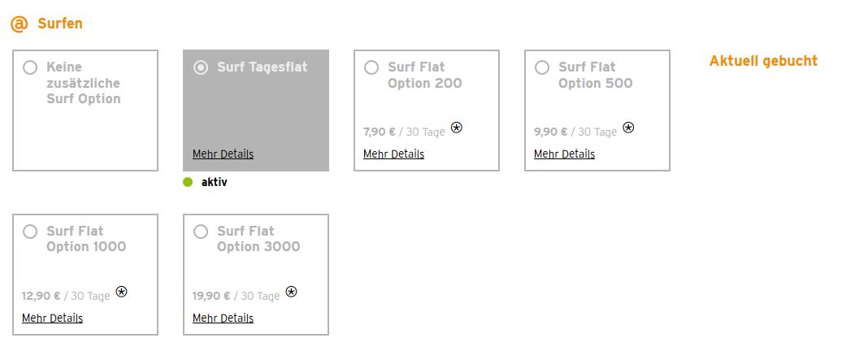Select the Surf Tagesflat radio button
This screenshot has width=868, height=364.
[201, 67]
